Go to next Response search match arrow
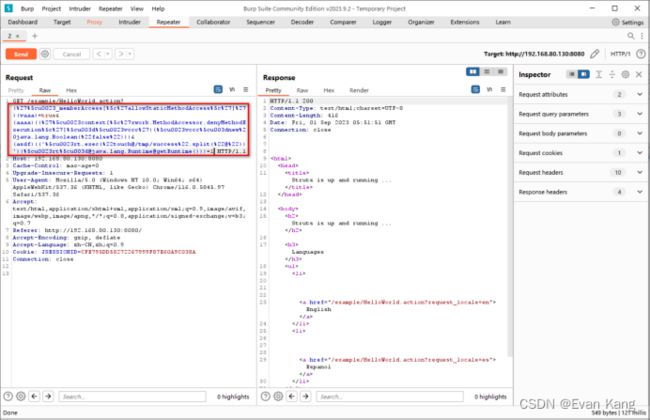Screen dimensions: 650x420 pos(306,396)
